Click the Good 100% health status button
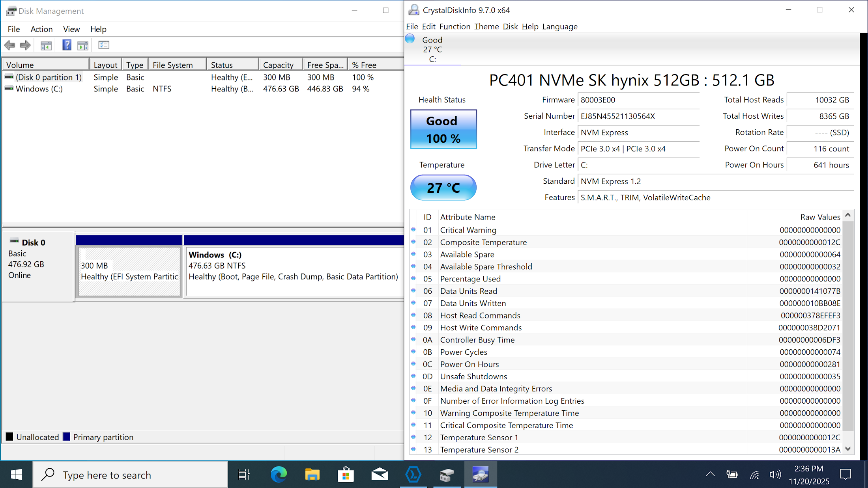This screenshot has height=488, width=868. coord(443,129)
